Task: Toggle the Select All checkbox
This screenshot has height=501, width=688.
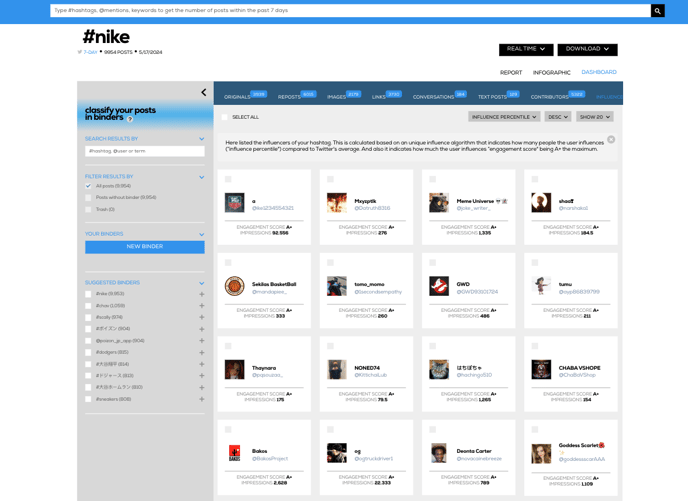Action: pyautogui.click(x=225, y=117)
